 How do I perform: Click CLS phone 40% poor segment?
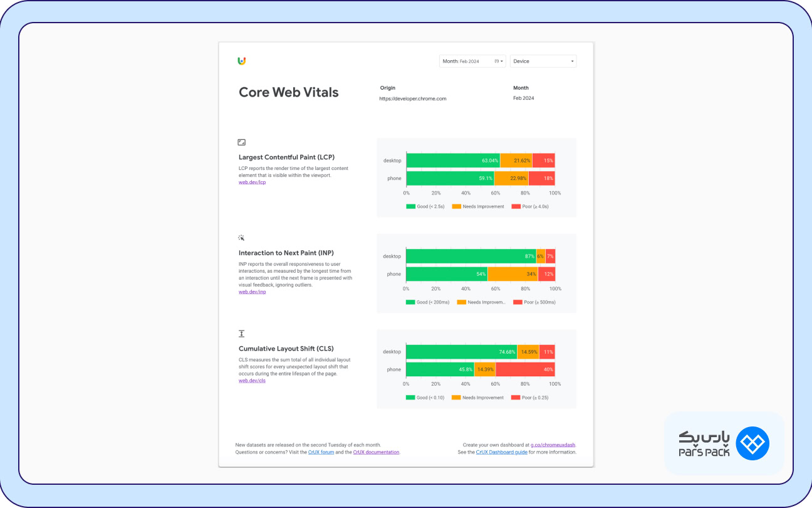[x=525, y=369]
